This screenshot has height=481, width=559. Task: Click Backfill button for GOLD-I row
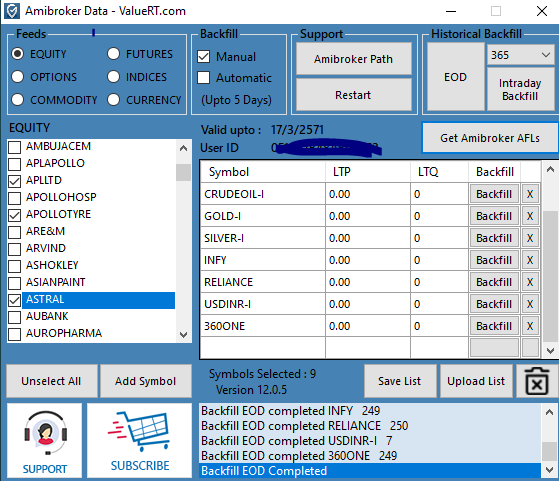click(x=494, y=216)
